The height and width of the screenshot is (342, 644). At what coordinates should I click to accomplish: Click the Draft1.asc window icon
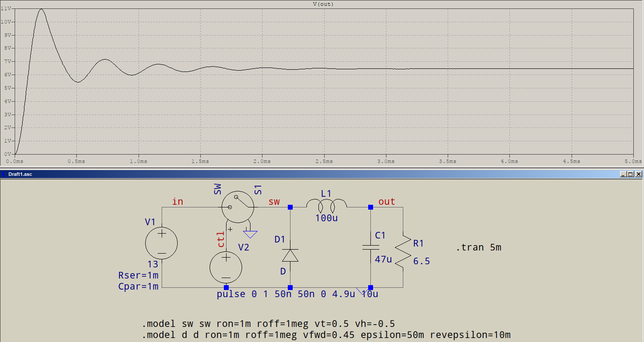[4, 174]
